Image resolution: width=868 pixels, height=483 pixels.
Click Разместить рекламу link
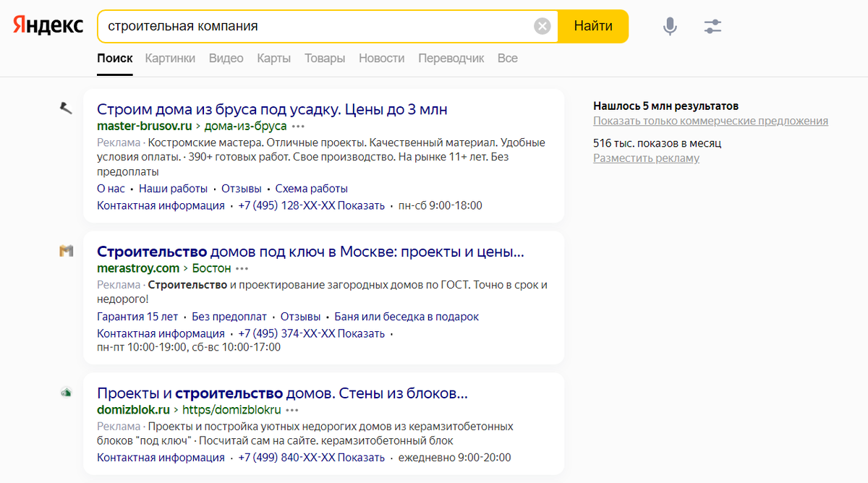click(647, 158)
